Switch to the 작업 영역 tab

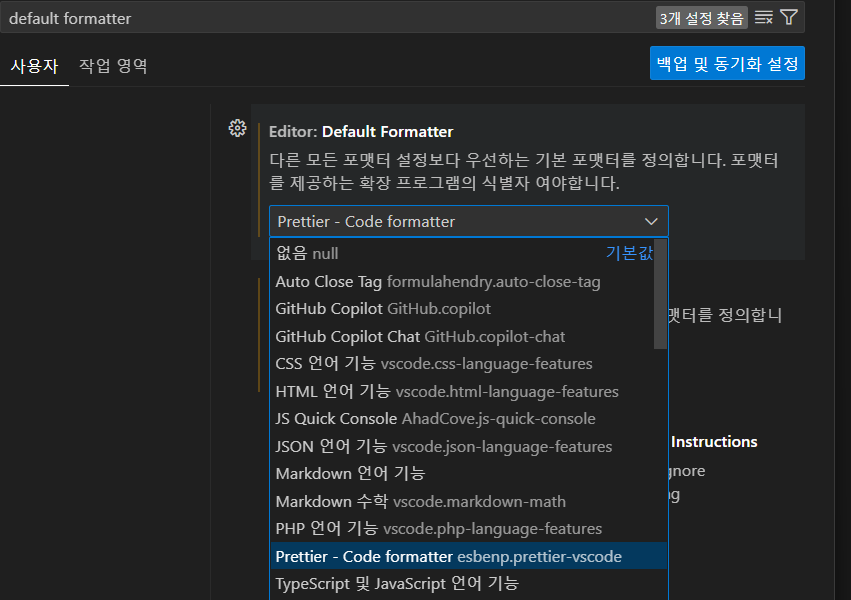click(x=113, y=66)
